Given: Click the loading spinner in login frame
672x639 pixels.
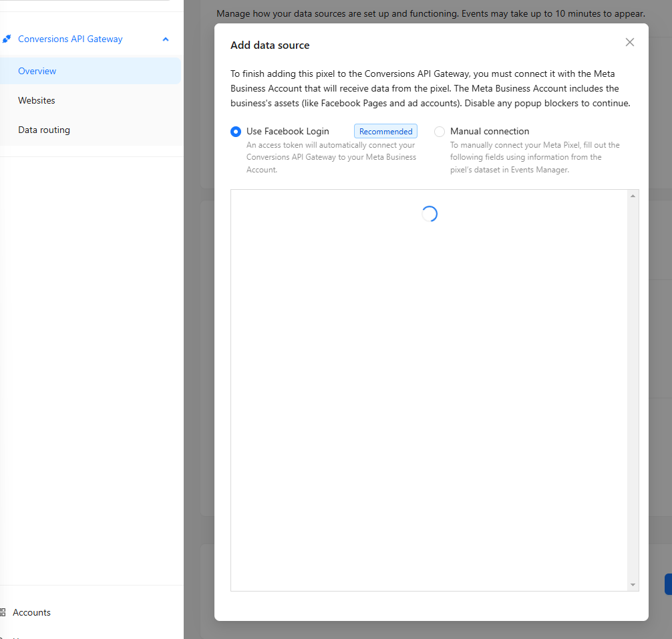Looking at the screenshot, I should coord(430,214).
